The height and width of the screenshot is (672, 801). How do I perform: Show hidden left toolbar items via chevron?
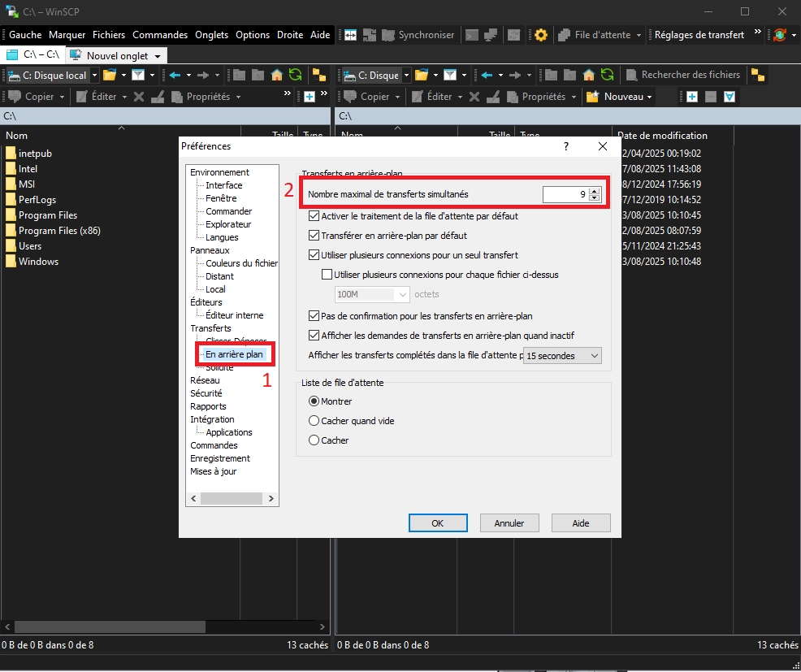coord(287,93)
